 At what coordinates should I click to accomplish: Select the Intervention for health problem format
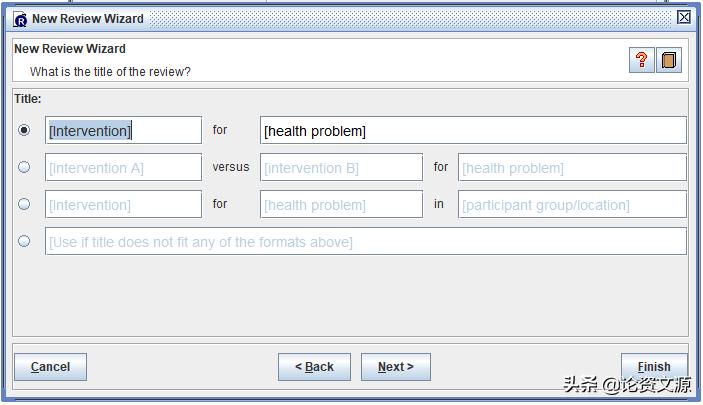24,130
